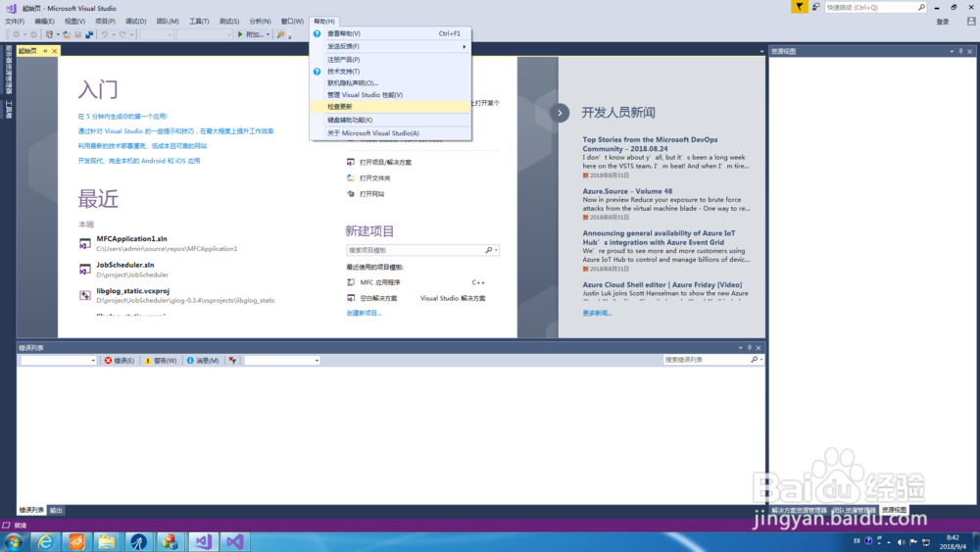
Task: Click the volume speaker icon in system tray
Action: click(x=901, y=542)
